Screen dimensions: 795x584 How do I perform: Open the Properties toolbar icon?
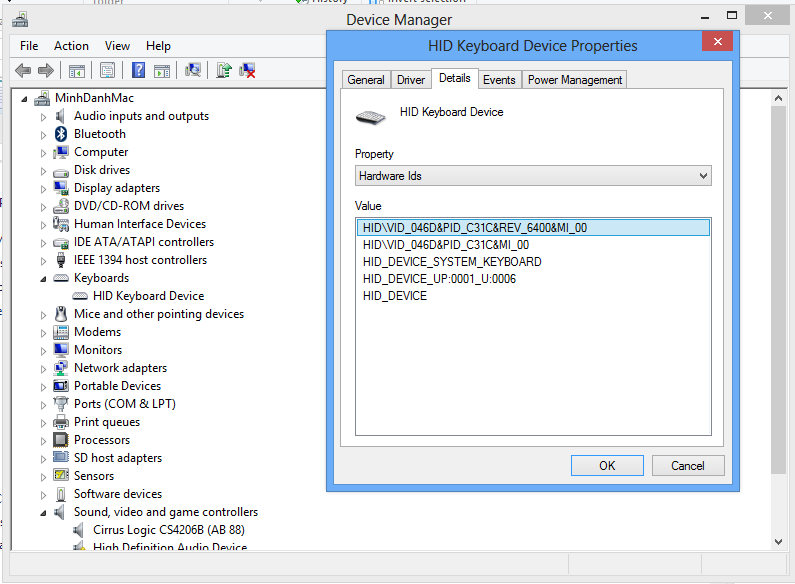[x=107, y=70]
